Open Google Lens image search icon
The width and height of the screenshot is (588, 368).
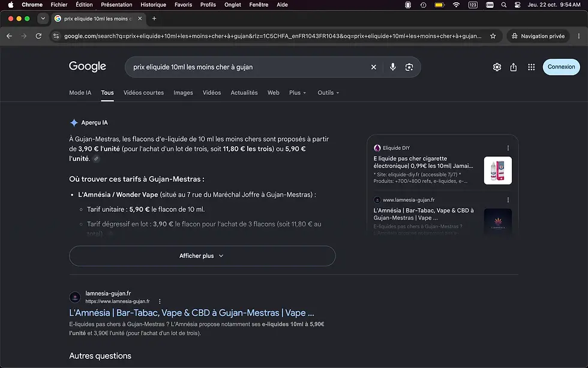(x=409, y=67)
